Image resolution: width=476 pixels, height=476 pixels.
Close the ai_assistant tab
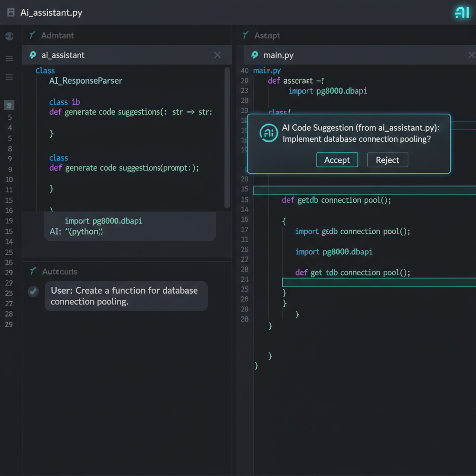[x=218, y=55]
